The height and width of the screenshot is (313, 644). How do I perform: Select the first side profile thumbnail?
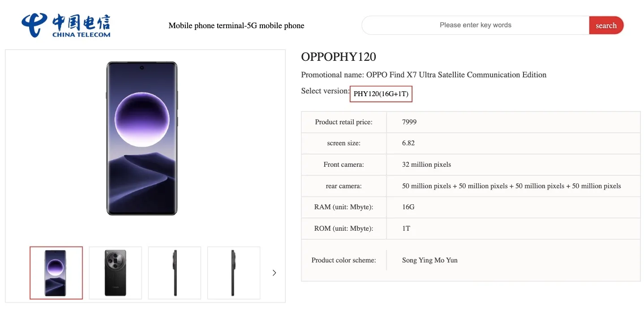tap(175, 273)
